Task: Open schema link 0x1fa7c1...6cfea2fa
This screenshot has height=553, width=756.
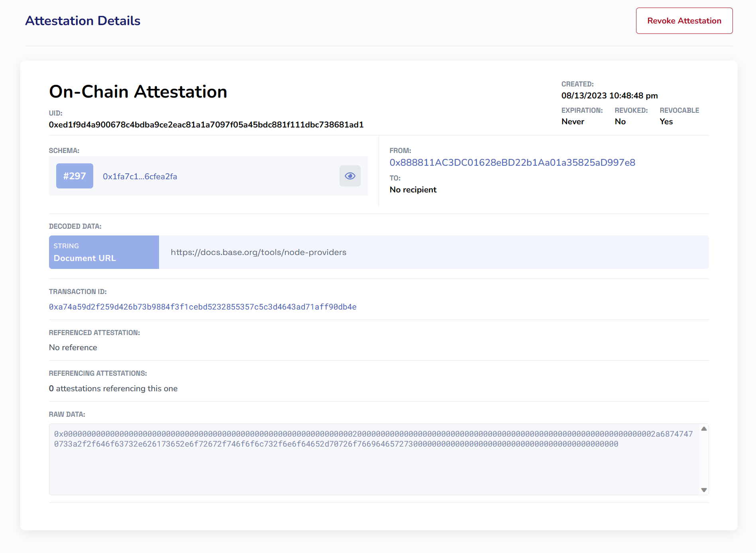Action: click(x=140, y=176)
